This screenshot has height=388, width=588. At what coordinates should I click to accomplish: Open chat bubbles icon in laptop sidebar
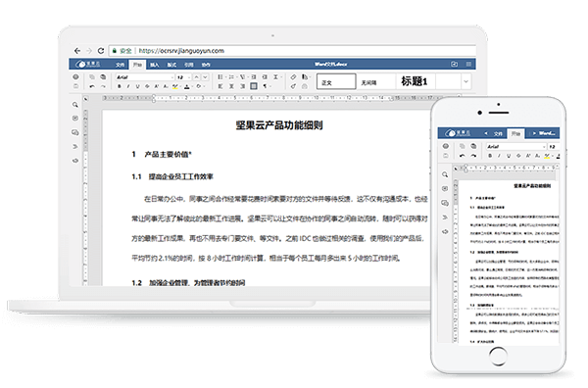pos(75,132)
